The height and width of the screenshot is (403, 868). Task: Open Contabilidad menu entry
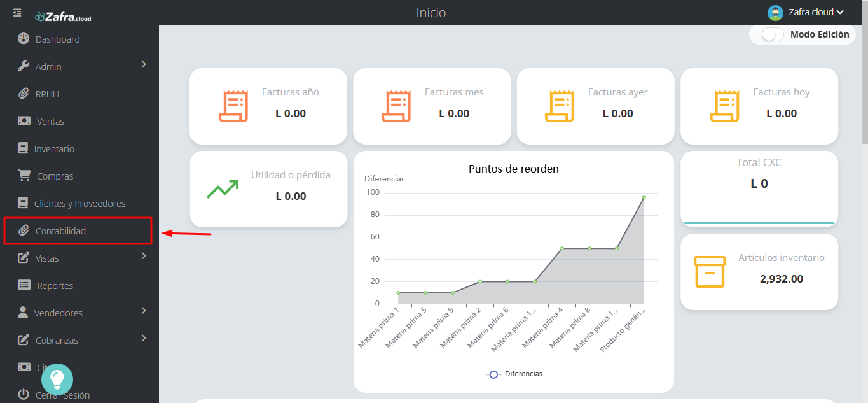tap(78, 231)
